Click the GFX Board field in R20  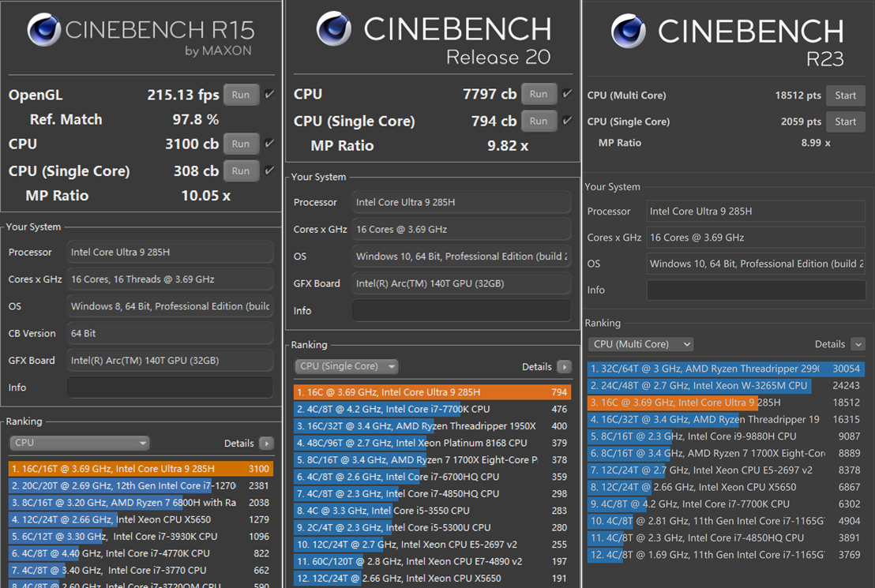461,283
